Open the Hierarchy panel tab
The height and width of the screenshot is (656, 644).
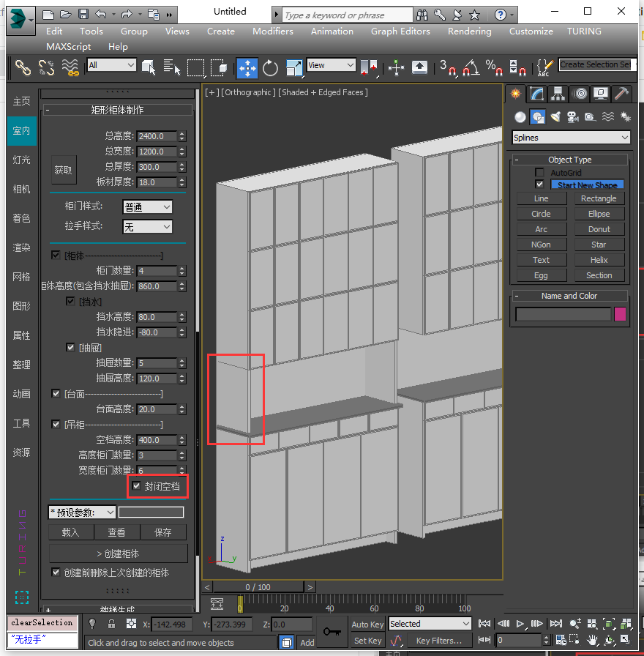tap(558, 94)
